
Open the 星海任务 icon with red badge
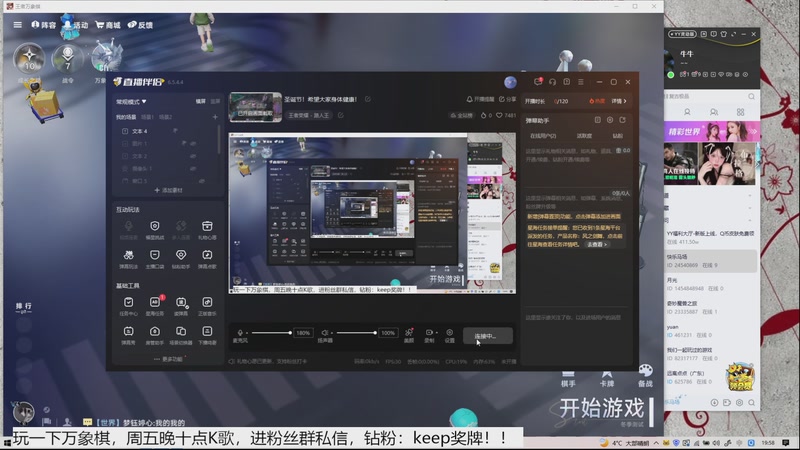tap(155, 302)
